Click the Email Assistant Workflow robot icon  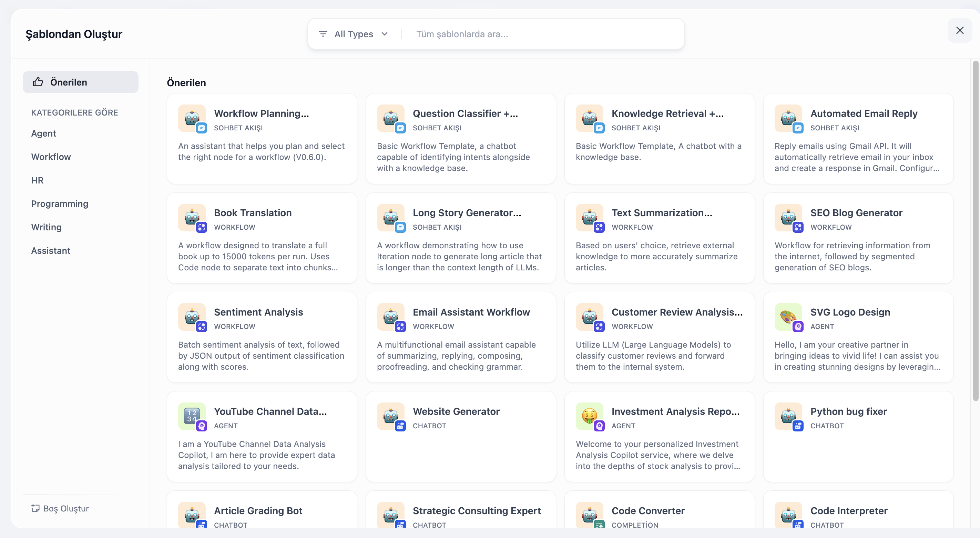coord(391,317)
